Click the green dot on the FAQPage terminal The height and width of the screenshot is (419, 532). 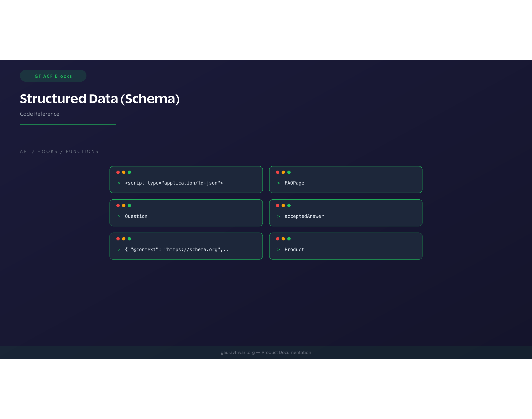289,172
